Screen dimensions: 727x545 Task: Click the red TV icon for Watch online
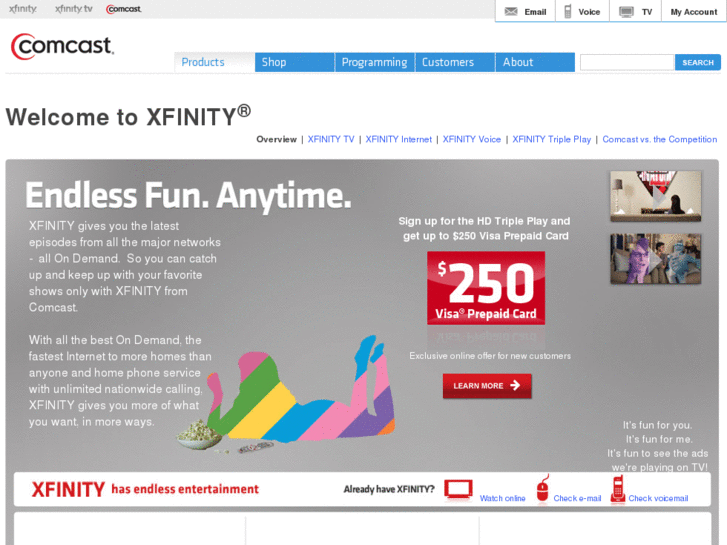pos(459,490)
